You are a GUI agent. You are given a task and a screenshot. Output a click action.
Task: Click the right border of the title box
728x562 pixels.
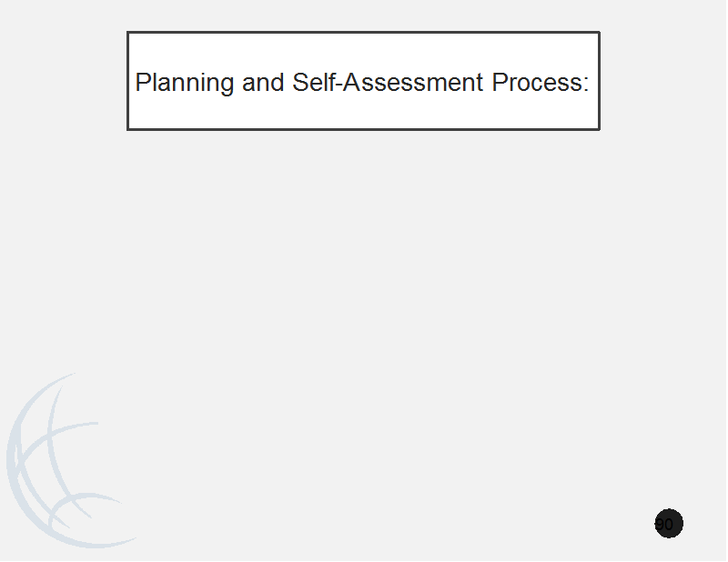[x=600, y=81]
